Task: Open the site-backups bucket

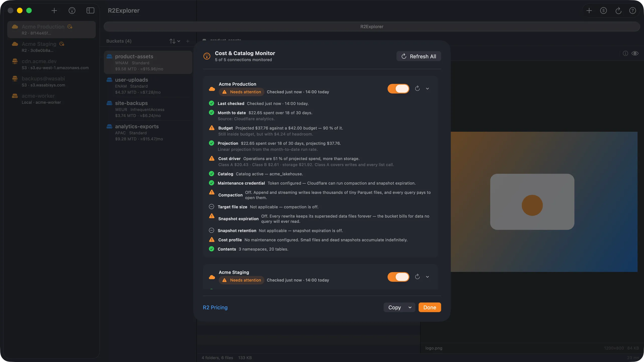Action: (x=148, y=109)
